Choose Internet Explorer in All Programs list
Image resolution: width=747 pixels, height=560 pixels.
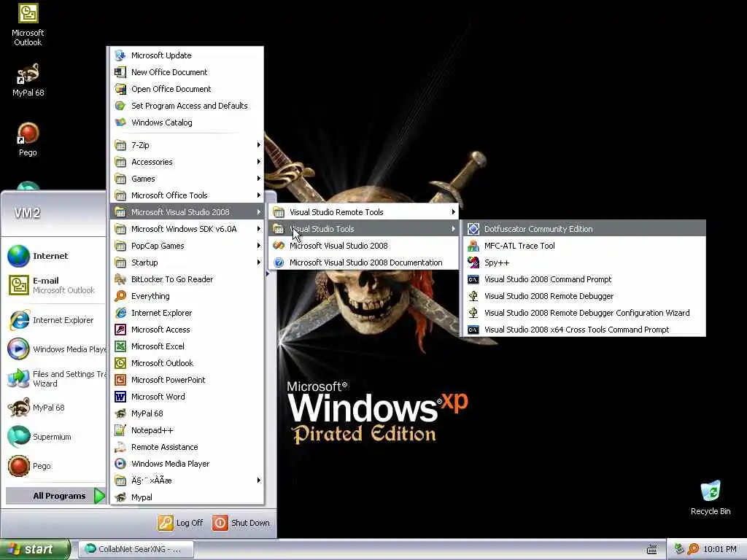tap(187, 313)
